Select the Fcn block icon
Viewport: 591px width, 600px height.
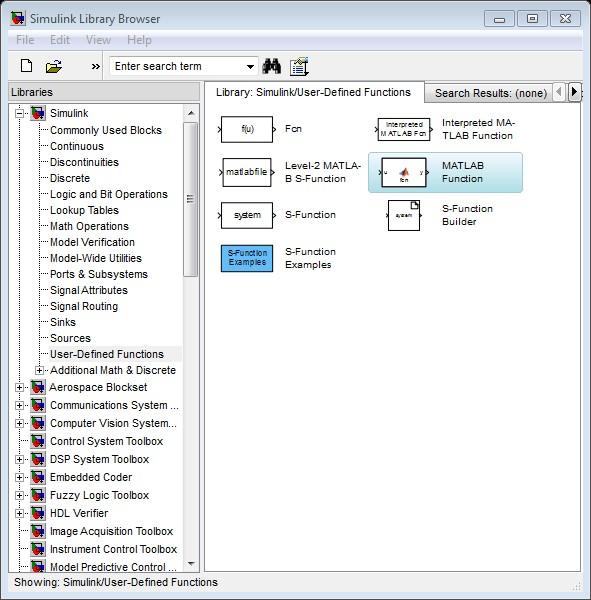tap(247, 129)
